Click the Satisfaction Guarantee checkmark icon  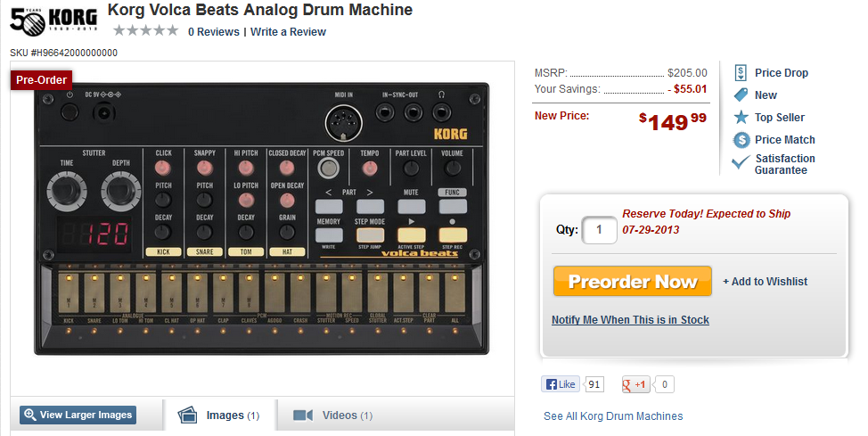[741, 163]
